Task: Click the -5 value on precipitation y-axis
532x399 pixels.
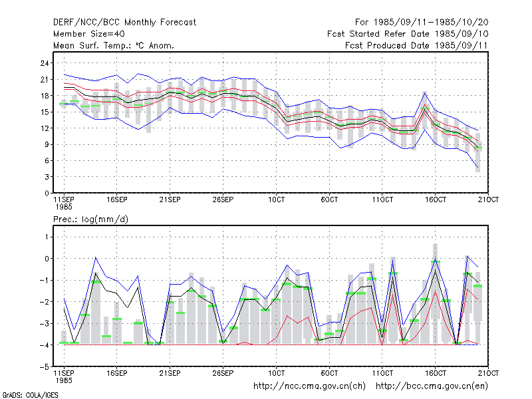Action: 45,367
